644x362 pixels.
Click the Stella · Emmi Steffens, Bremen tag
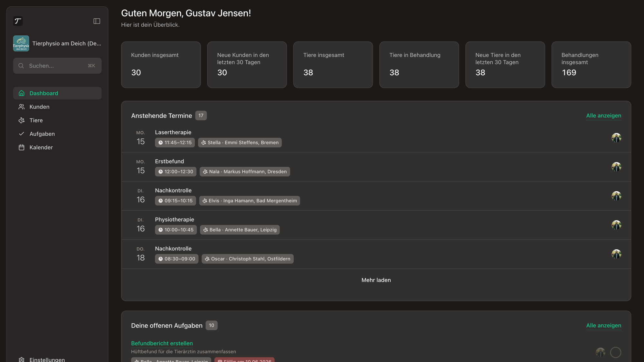coord(240,143)
